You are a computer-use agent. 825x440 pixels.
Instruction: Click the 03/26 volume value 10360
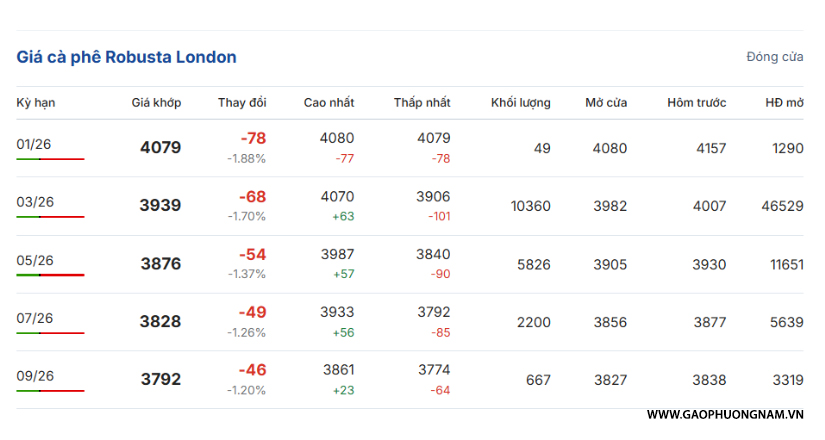click(x=530, y=206)
